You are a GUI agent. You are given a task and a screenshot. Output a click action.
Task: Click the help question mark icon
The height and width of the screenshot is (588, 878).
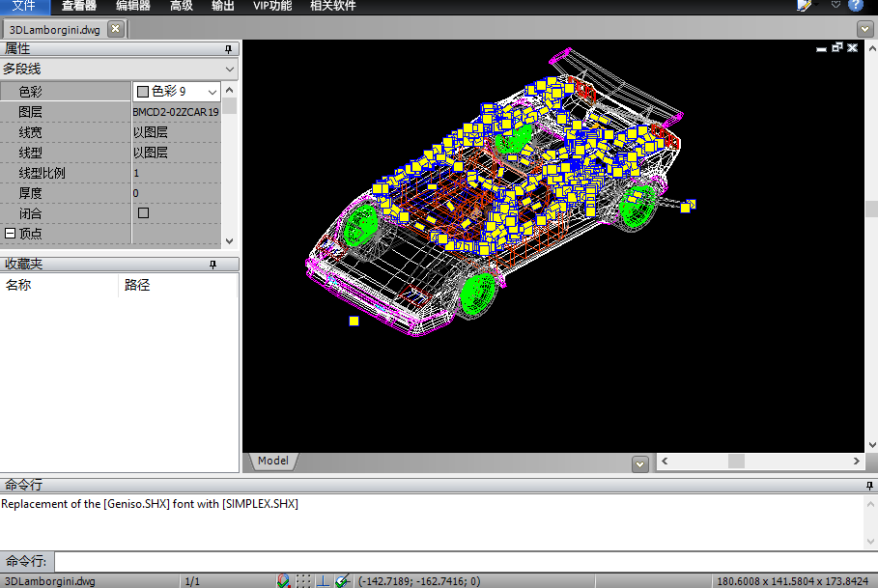855,6
